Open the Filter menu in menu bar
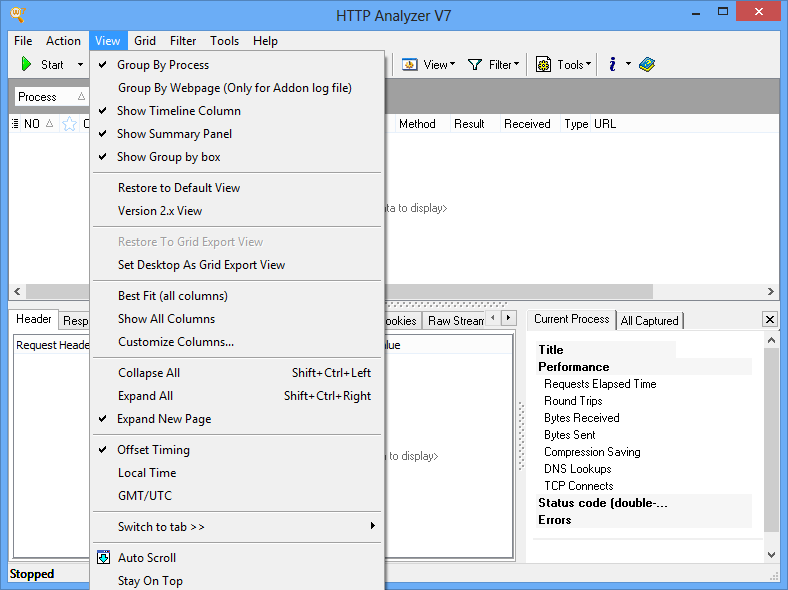The height and width of the screenshot is (590, 788). 183,41
